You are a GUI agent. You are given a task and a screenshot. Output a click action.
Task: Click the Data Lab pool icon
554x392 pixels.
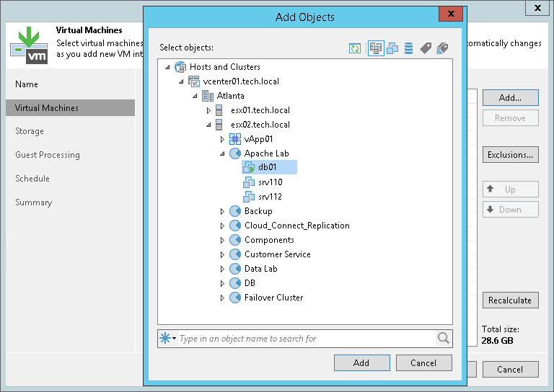click(x=235, y=269)
